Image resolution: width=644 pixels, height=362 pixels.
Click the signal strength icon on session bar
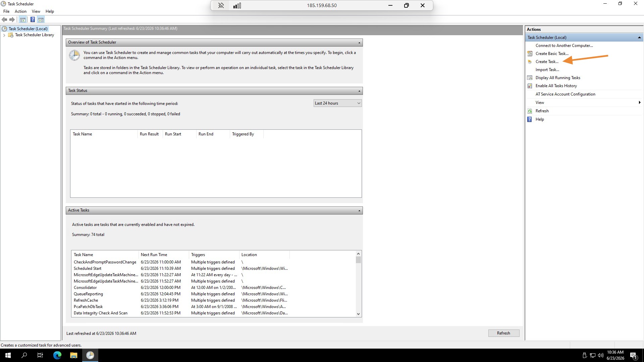click(237, 5)
